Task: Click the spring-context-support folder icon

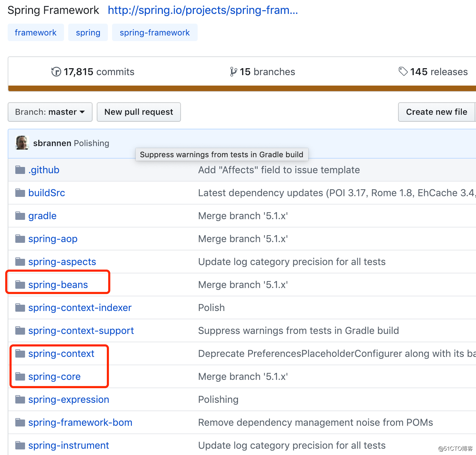Action: tap(20, 330)
